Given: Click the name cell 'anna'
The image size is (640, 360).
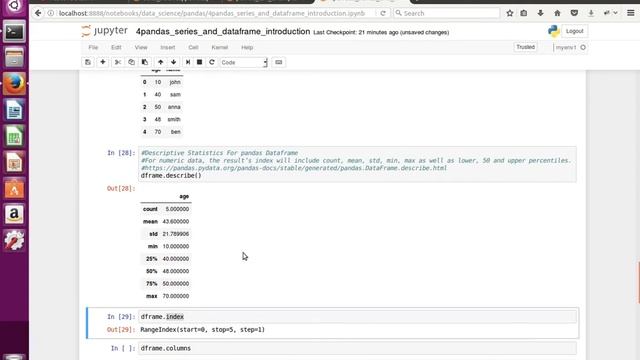Looking at the screenshot, I should tap(174, 107).
